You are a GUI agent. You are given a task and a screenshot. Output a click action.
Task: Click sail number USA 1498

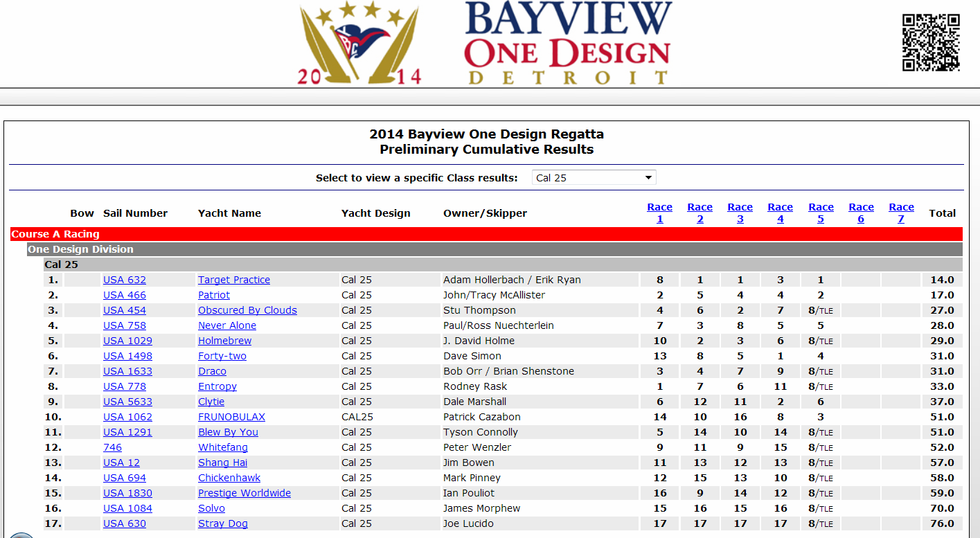point(127,356)
